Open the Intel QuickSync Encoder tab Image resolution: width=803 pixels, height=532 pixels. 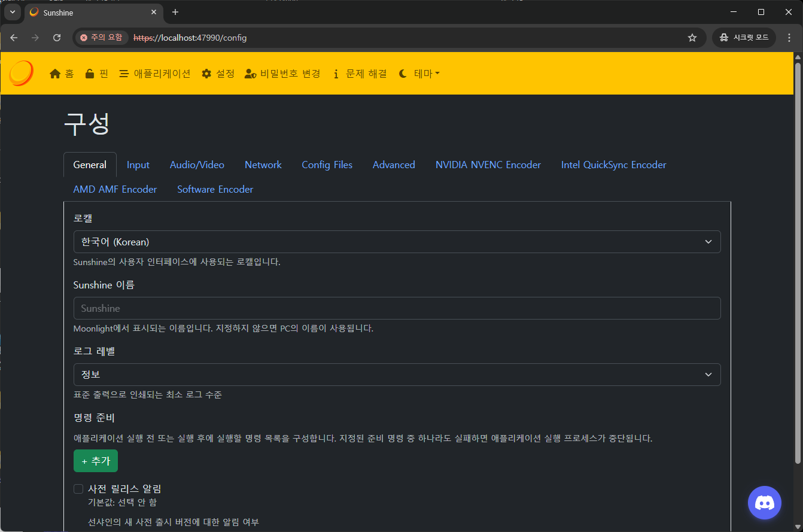613,165
